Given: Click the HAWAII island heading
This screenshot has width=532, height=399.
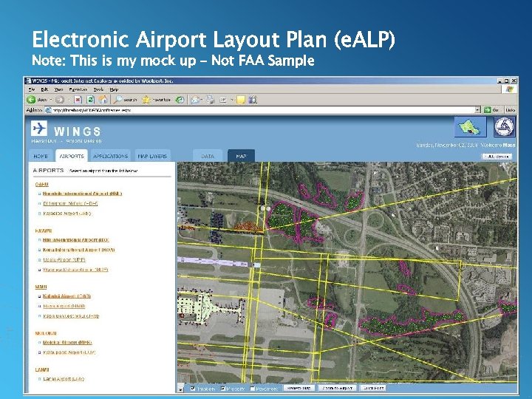Looking at the screenshot, I should click(x=44, y=231).
